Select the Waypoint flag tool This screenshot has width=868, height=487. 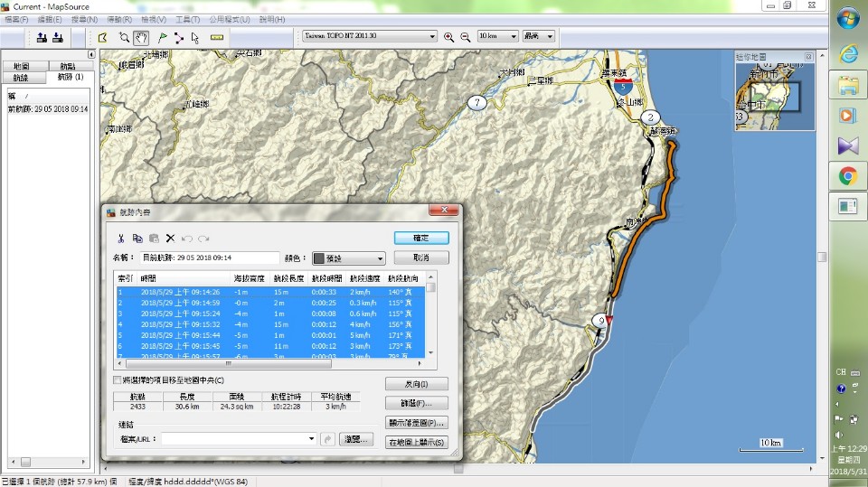click(x=162, y=38)
